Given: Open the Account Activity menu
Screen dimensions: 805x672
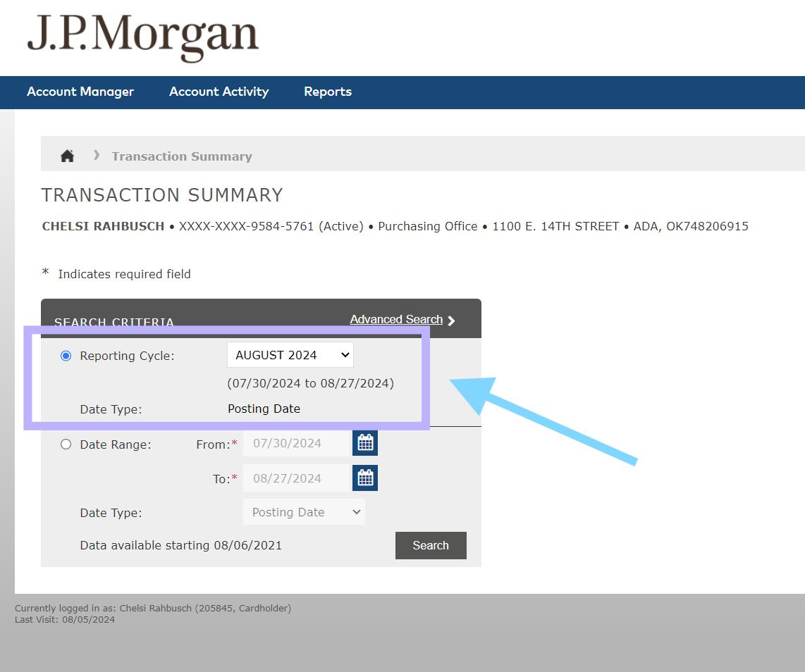Looking at the screenshot, I should pos(219,92).
